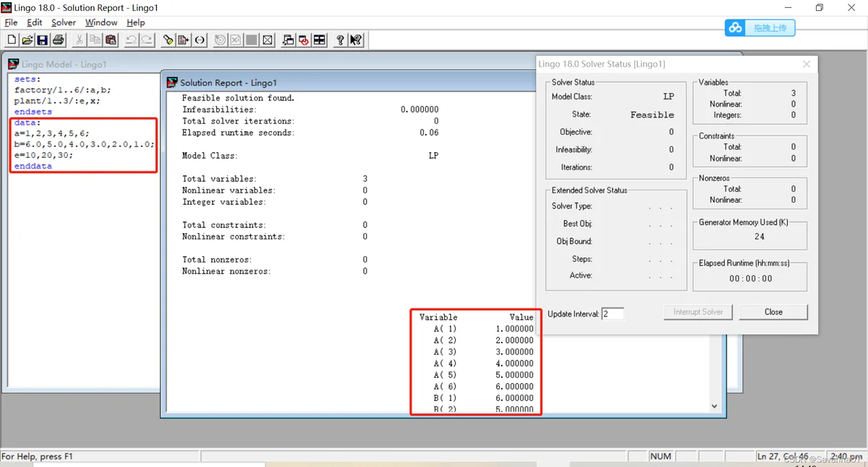The height and width of the screenshot is (467, 868).
Task: Click the 'factory/1..6/:a,b;' code line
Action: pos(63,91)
